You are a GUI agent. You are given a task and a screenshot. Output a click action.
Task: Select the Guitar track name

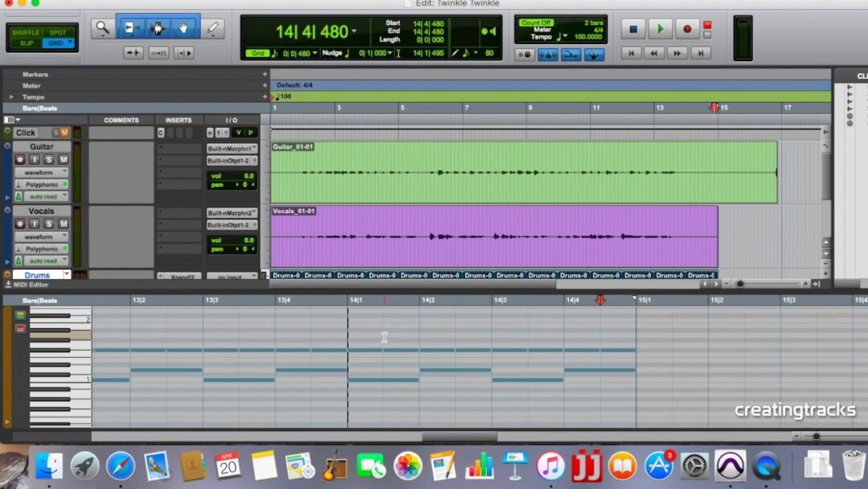[42, 146]
